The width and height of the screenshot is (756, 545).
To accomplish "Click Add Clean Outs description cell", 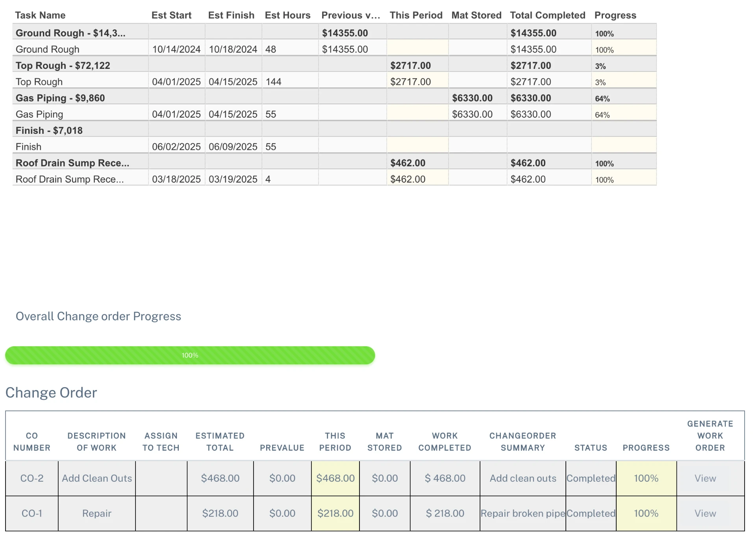I will [x=97, y=478].
